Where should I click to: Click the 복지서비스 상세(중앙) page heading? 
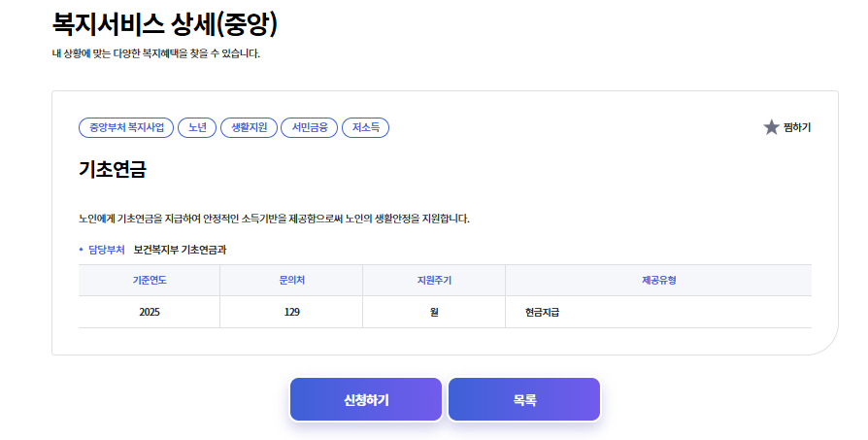coord(164,24)
